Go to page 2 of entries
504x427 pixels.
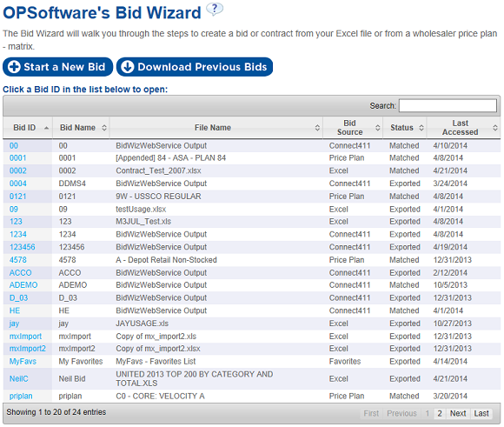click(440, 413)
